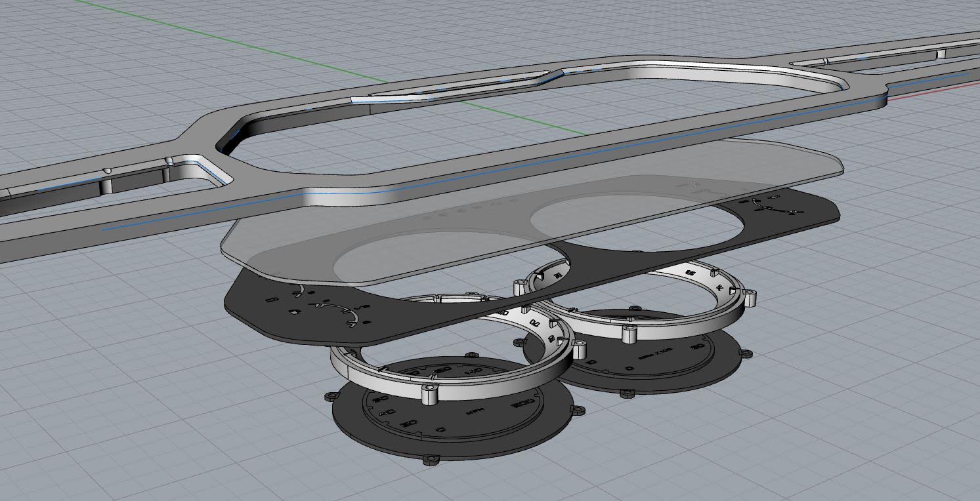The image size is (980, 501).
Task: Click the right mounting tab of RPM disc
Action: click(746, 354)
